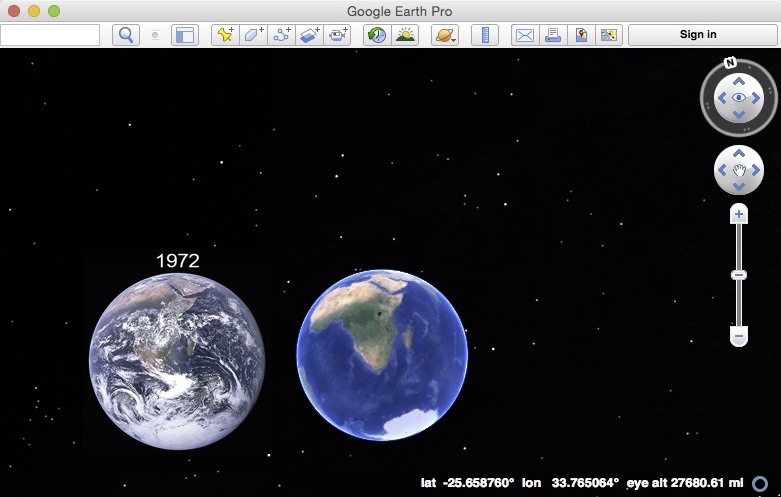Click the eye icon in look joystick
This screenshot has width=781, height=497.
[x=739, y=98]
